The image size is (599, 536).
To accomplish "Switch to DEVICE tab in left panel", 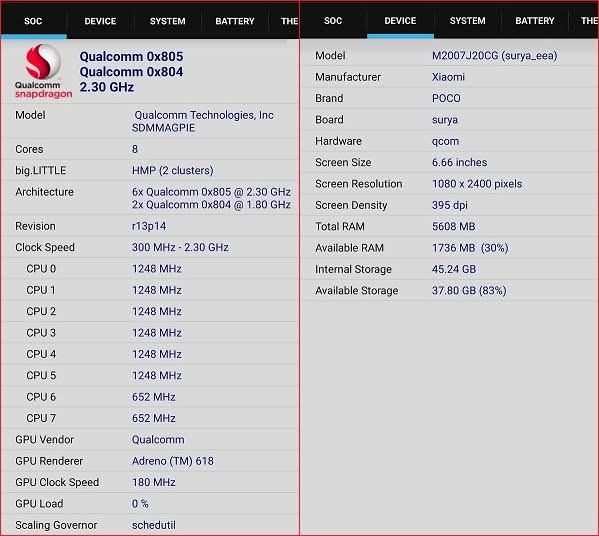I will click(100, 21).
